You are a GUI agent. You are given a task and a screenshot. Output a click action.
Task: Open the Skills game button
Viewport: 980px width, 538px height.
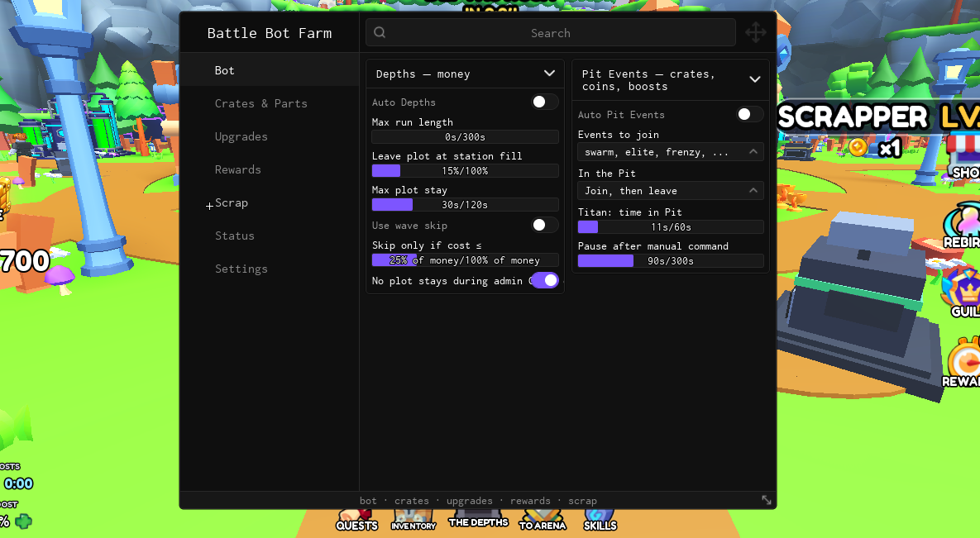click(x=600, y=520)
